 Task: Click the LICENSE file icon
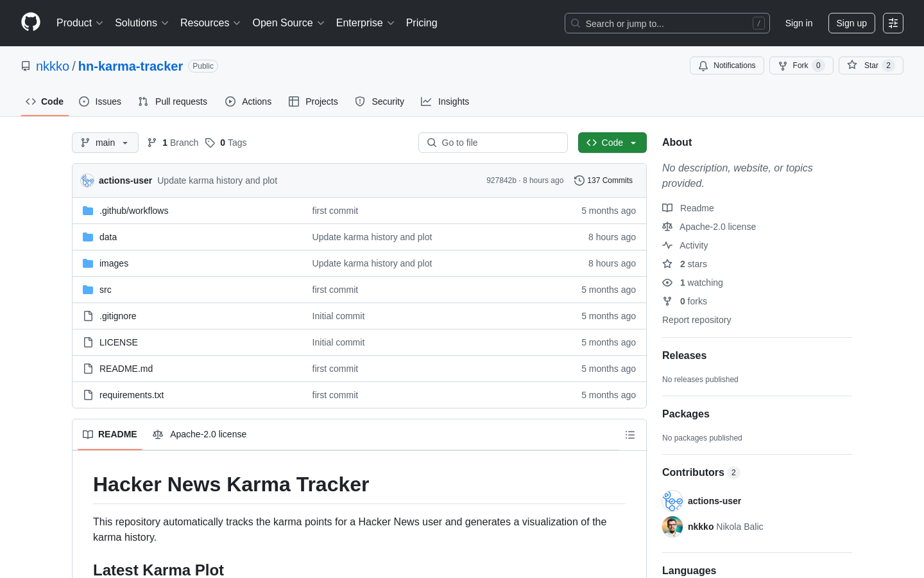[x=88, y=342]
